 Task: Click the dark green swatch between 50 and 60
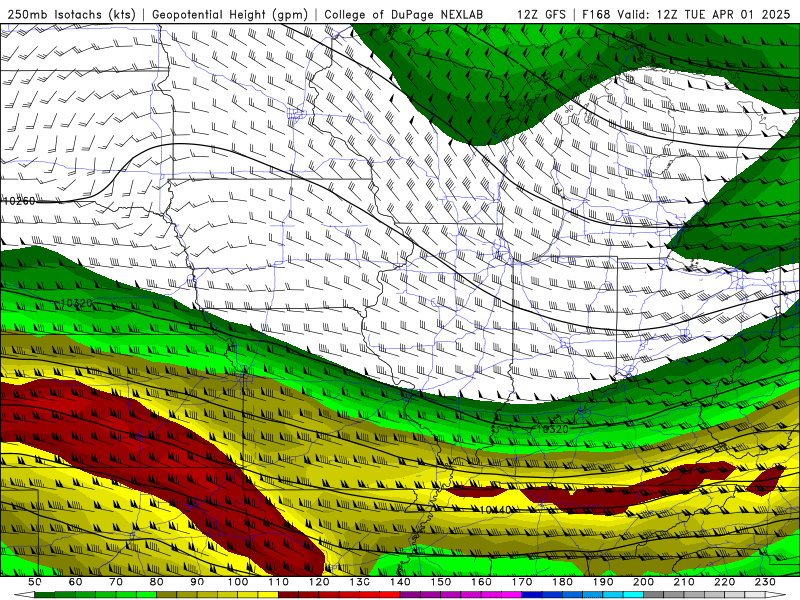coord(45,595)
